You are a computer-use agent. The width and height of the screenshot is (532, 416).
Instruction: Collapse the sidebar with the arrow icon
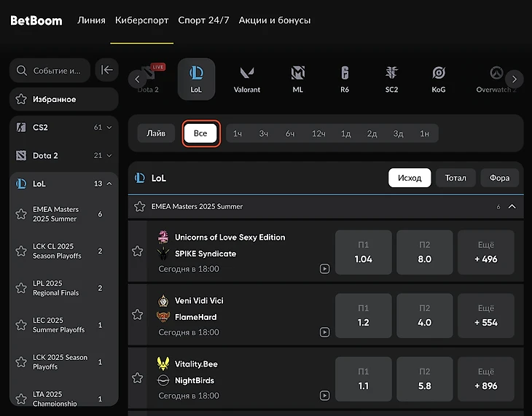click(107, 70)
